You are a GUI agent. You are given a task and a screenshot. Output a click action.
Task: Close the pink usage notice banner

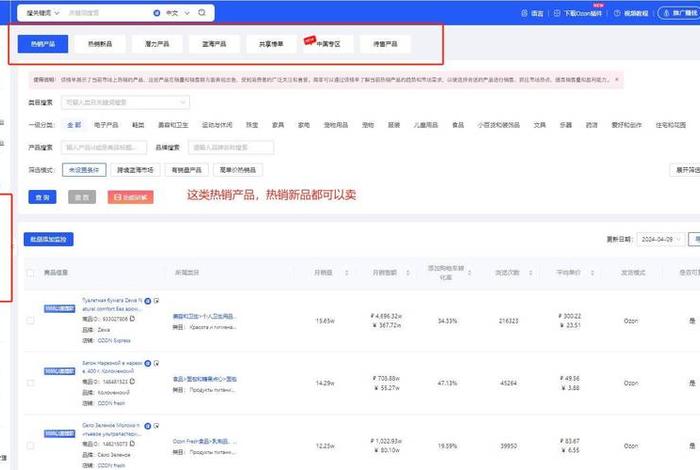point(617,79)
